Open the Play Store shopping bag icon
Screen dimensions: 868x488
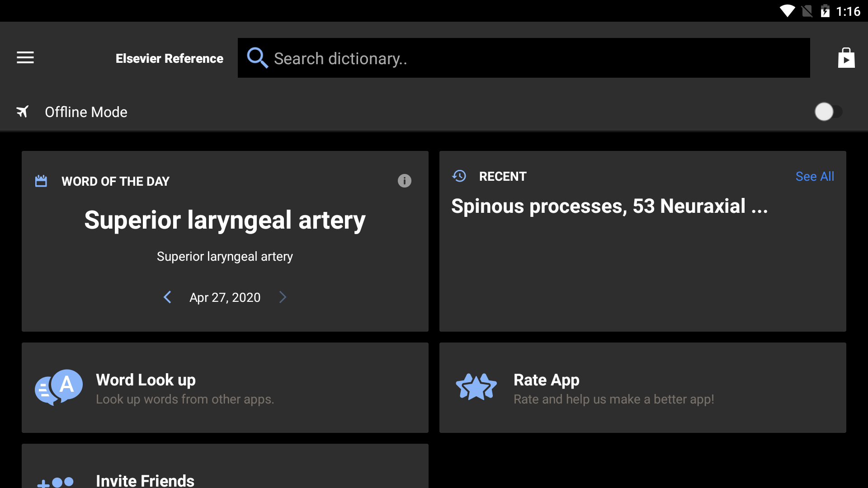coord(846,58)
